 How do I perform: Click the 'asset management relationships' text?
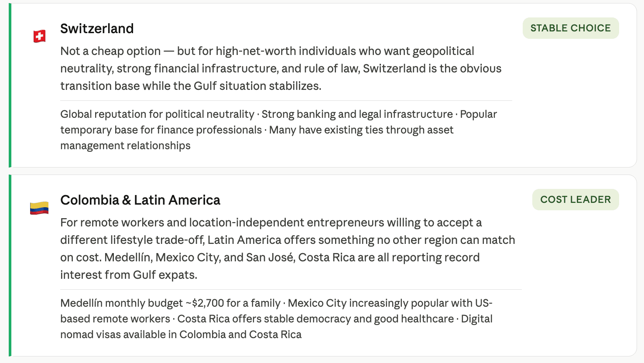coord(126,146)
